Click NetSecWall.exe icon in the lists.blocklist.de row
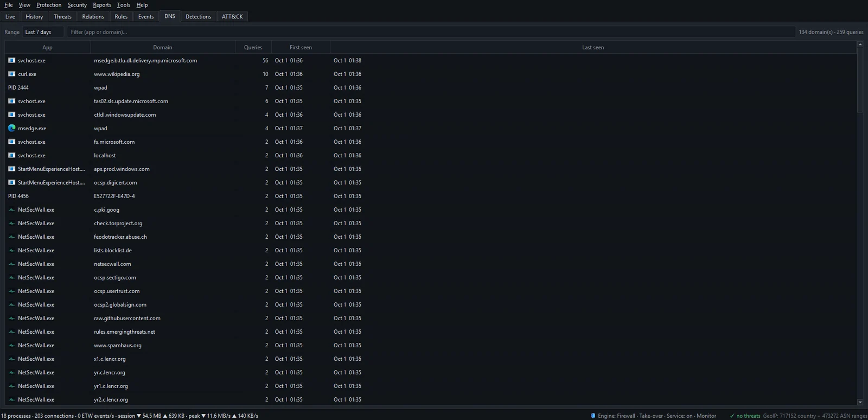Image resolution: width=868 pixels, height=420 pixels. click(11, 250)
